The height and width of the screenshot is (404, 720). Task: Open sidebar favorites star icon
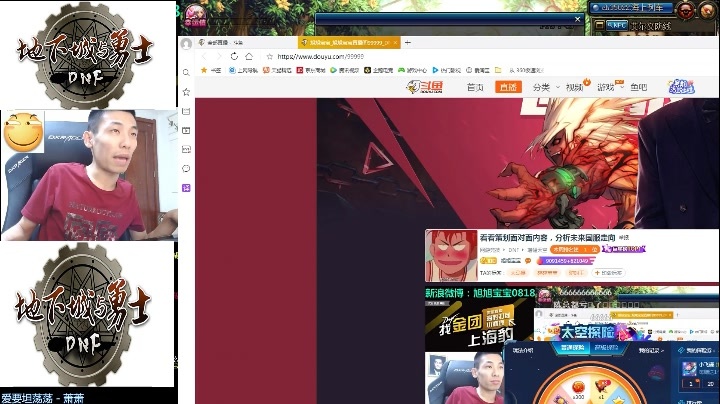(x=186, y=92)
